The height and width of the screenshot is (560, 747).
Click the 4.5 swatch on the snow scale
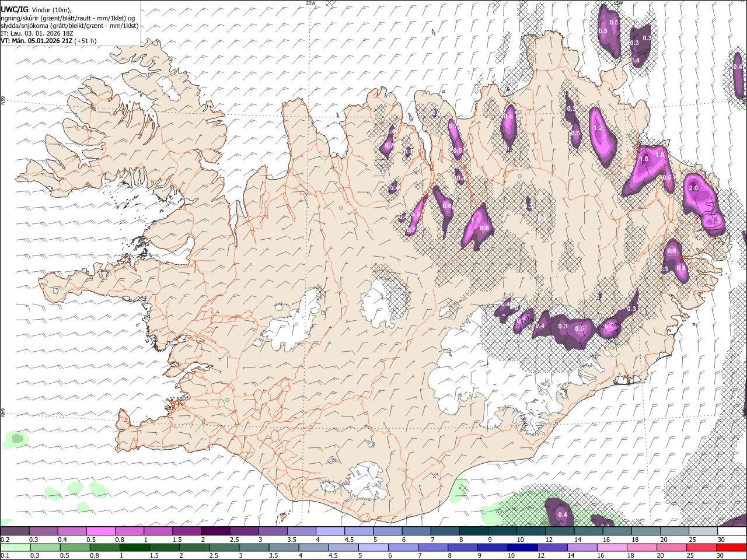[359, 531]
